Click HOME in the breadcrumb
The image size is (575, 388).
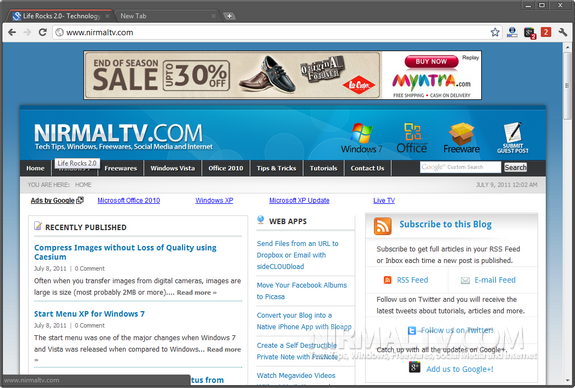pos(83,185)
